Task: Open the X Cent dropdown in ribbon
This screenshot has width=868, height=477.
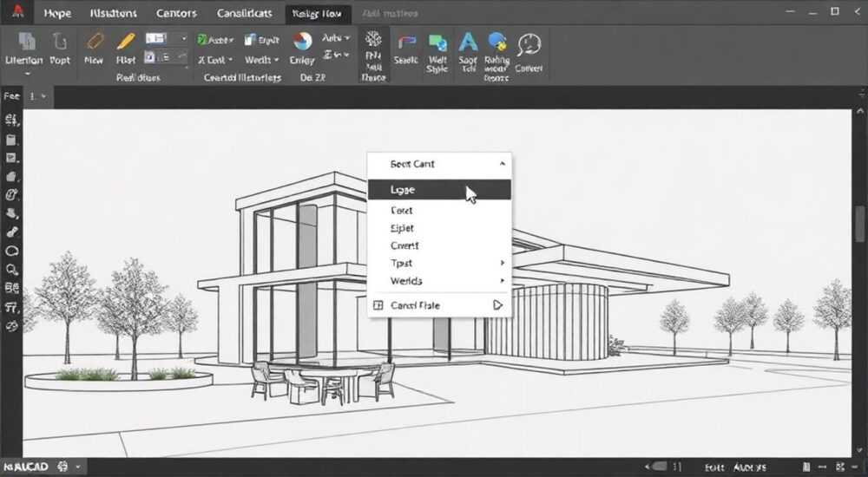Action: tap(215, 60)
